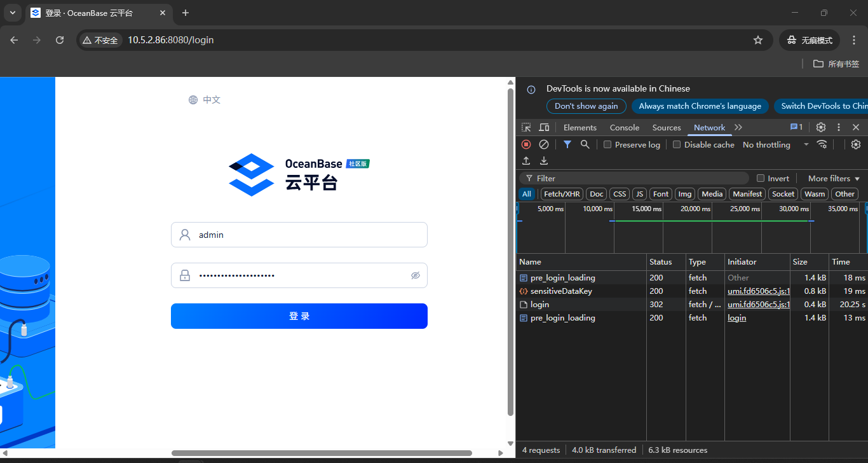Viewport: 868px width, 463px height.
Task: Filter requests by Manifest
Action: pos(747,194)
